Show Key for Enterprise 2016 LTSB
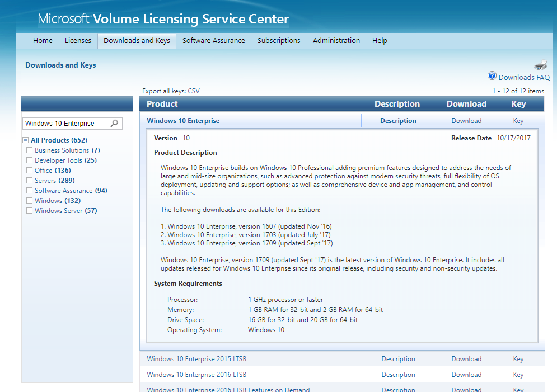This screenshot has height=392, width=557. (518, 375)
